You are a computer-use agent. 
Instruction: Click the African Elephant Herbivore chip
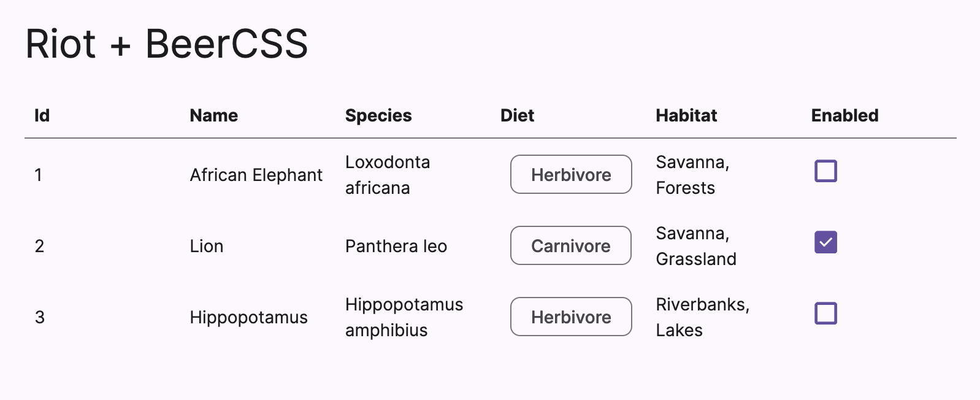(570, 175)
